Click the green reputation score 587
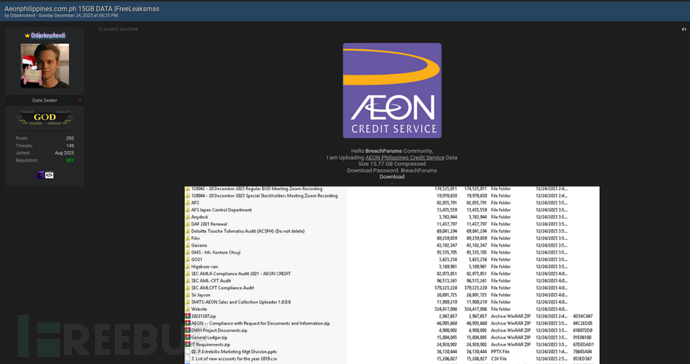Viewport: 690px width, 364px height. (x=70, y=160)
